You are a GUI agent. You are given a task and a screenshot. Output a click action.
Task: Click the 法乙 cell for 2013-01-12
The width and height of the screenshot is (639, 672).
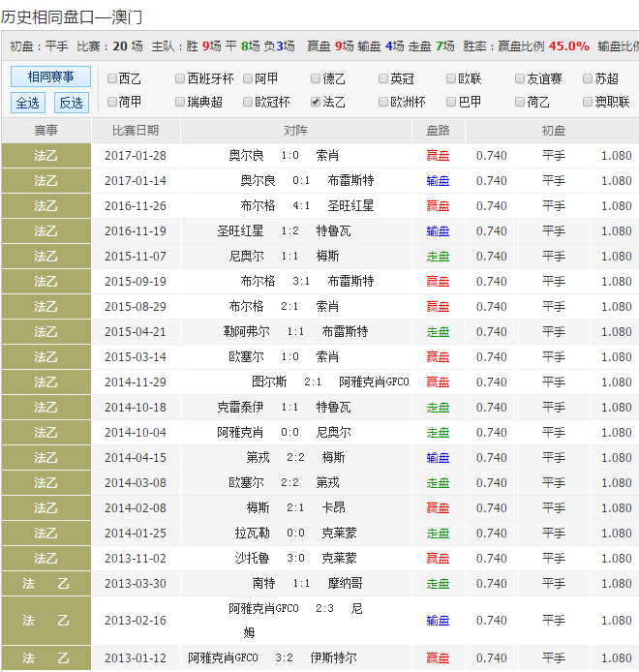point(46,657)
